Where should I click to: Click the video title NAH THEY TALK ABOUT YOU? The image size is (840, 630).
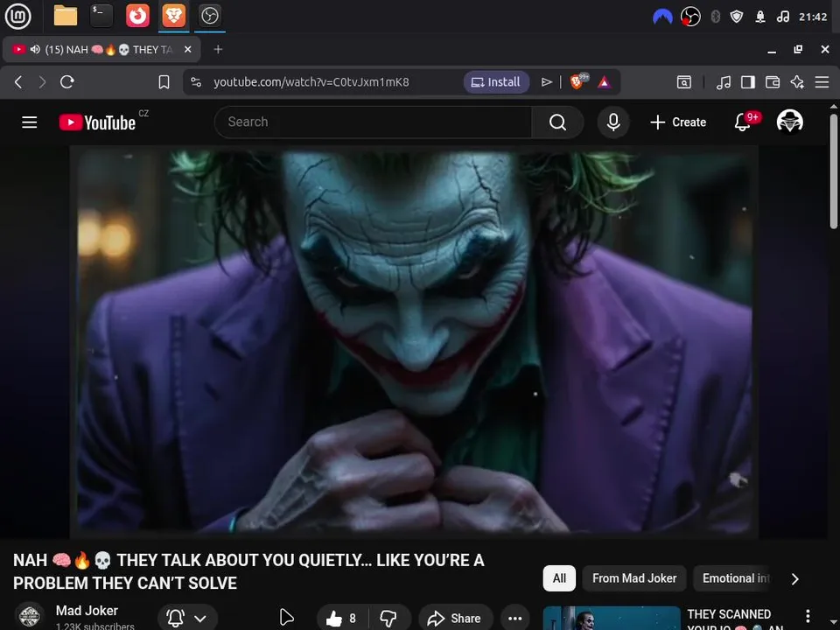[248, 571]
